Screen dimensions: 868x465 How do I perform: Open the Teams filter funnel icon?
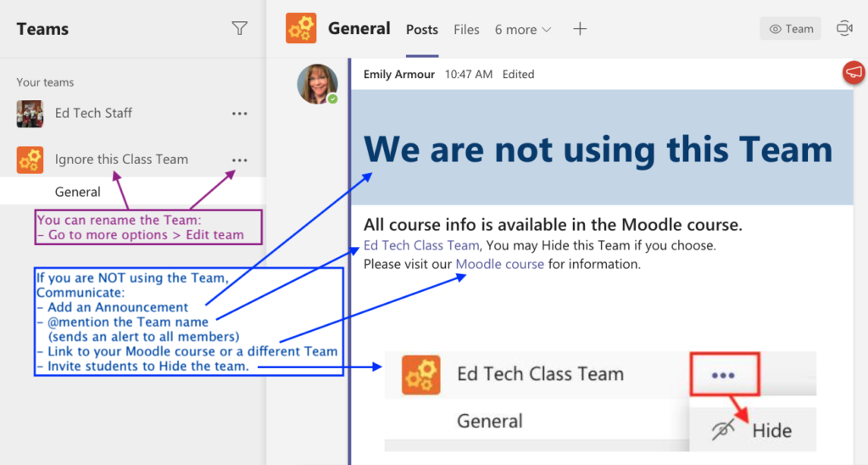pyautogui.click(x=239, y=28)
